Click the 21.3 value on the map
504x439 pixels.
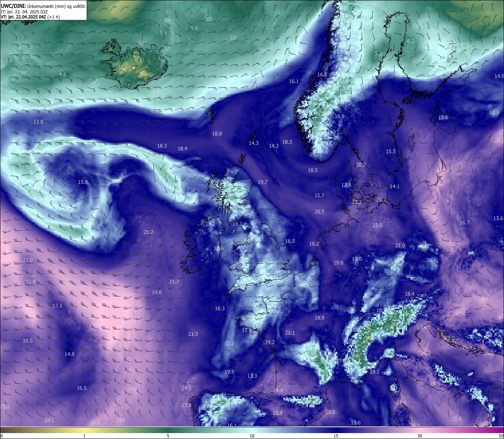193,334
